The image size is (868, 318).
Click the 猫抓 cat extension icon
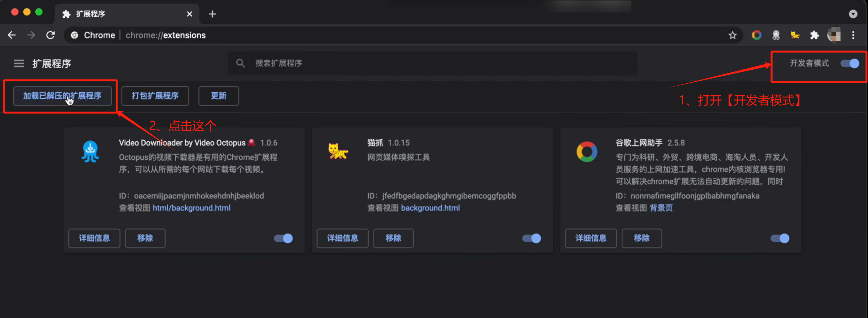338,151
